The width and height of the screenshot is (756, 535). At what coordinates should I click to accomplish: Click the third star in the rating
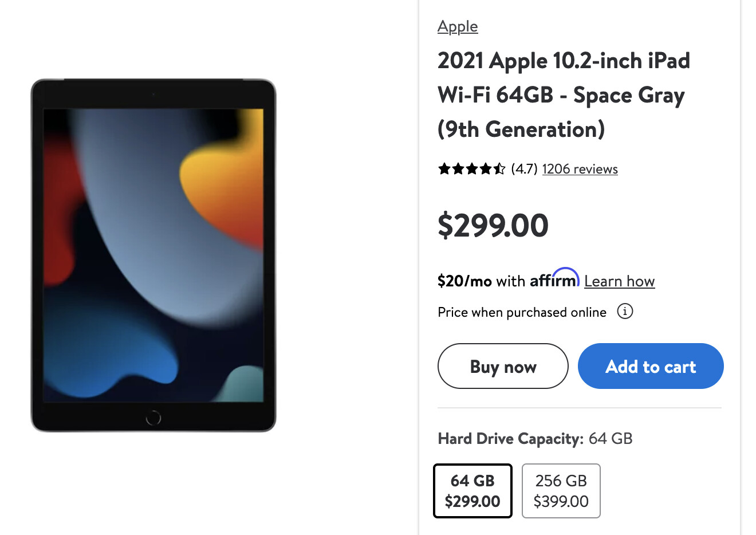472,169
